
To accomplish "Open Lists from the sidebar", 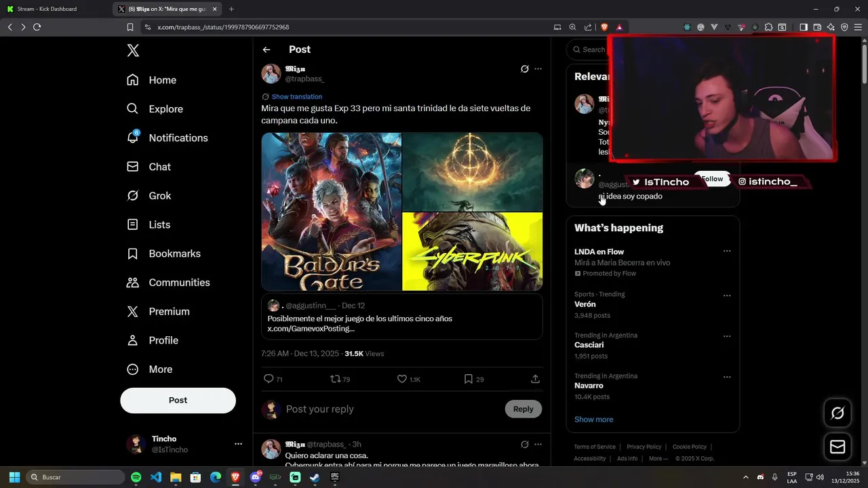I will click(149, 224).
